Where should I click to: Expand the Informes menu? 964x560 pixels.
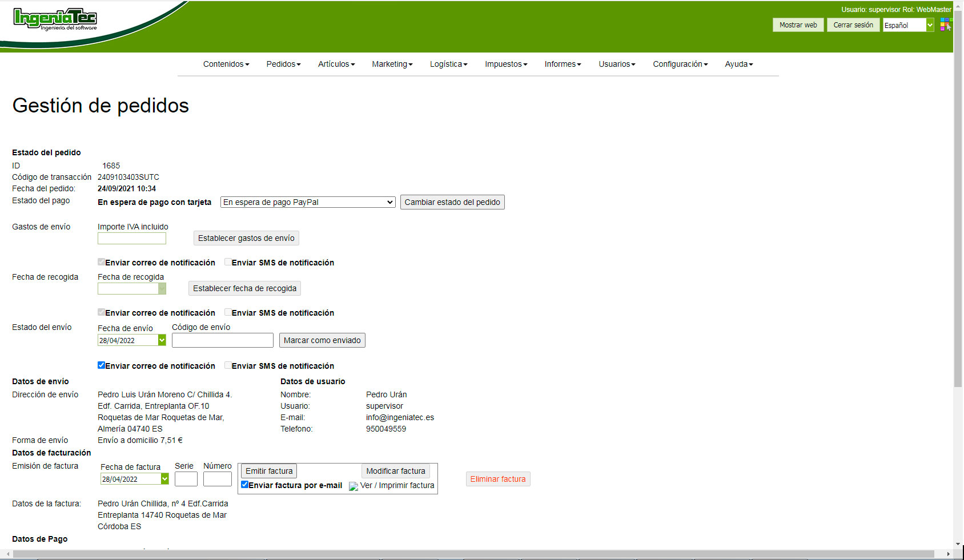coord(563,64)
